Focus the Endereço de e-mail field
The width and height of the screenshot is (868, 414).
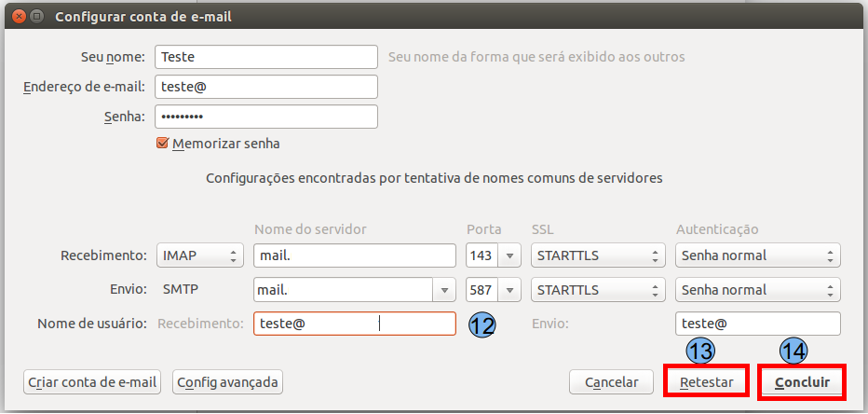tap(265, 87)
